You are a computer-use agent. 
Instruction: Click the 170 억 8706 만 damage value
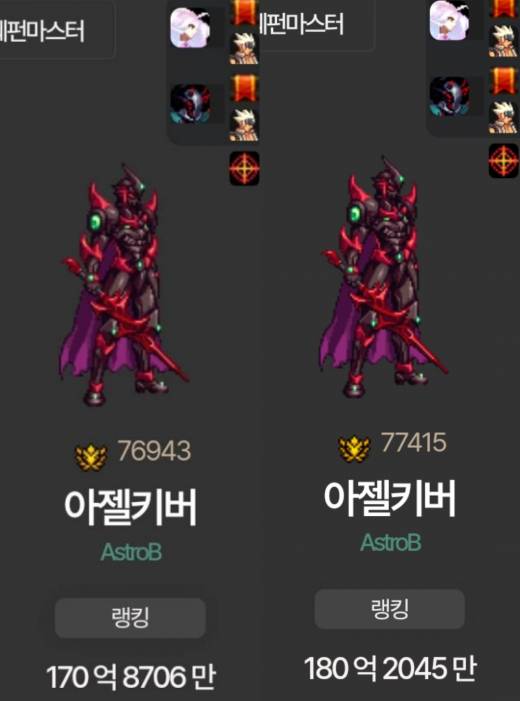(131, 677)
